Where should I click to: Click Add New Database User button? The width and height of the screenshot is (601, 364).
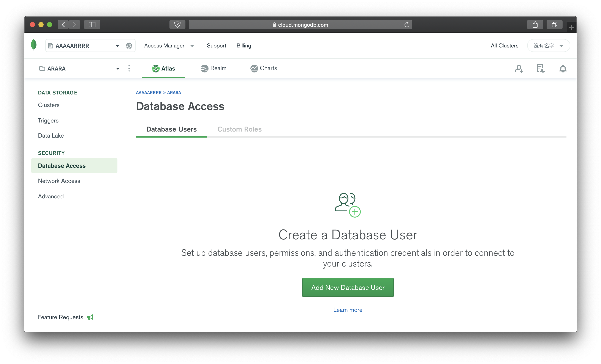[348, 287]
